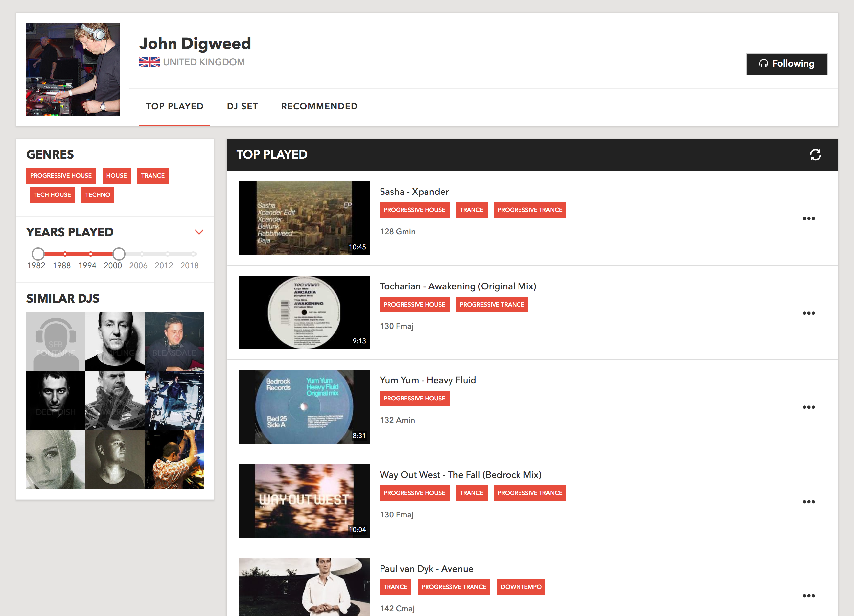Toggle the Techno genre filter

(x=98, y=195)
